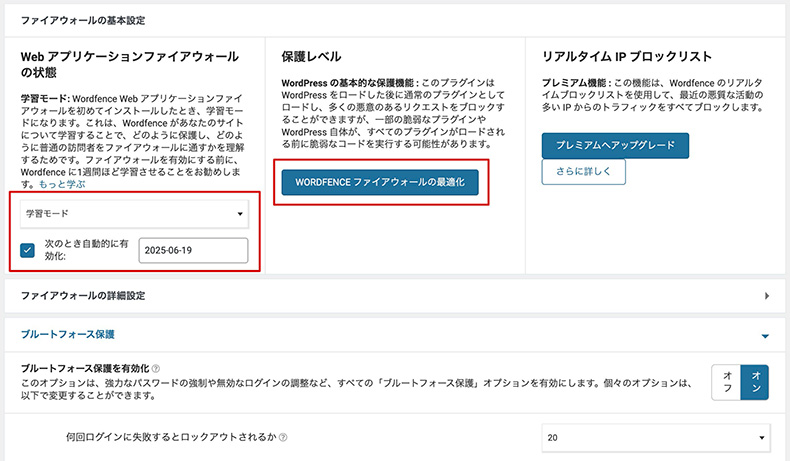Viewport: 790px width, 461px height.
Task: Click the さらに詳しく button
Action: click(583, 171)
